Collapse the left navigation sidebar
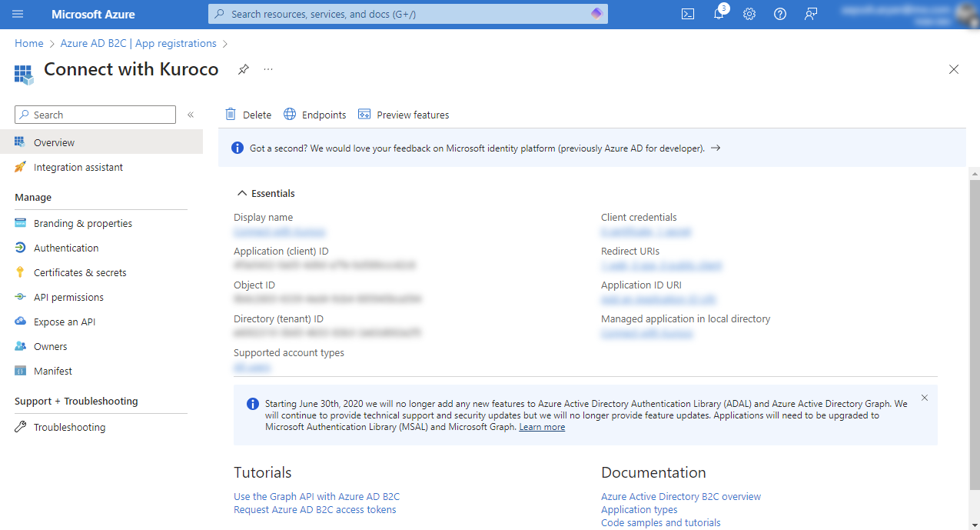Viewport: 980px width, 530px height. click(x=191, y=114)
